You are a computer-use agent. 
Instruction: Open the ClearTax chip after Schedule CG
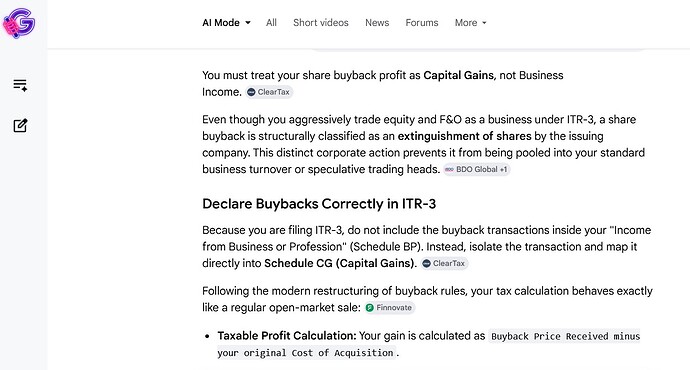[x=444, y=263]
